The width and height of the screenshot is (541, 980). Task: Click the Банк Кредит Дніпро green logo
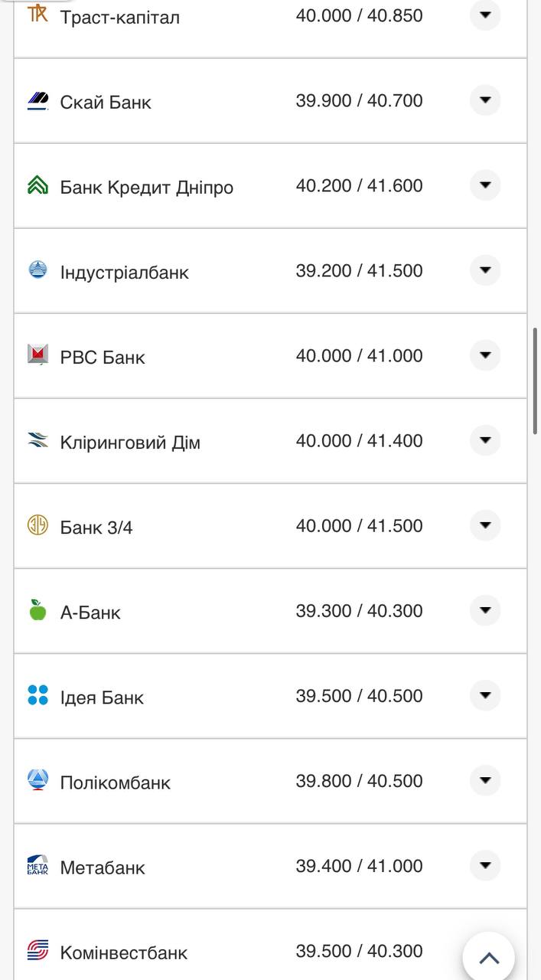pyautogui.click(x=37, y=186)
